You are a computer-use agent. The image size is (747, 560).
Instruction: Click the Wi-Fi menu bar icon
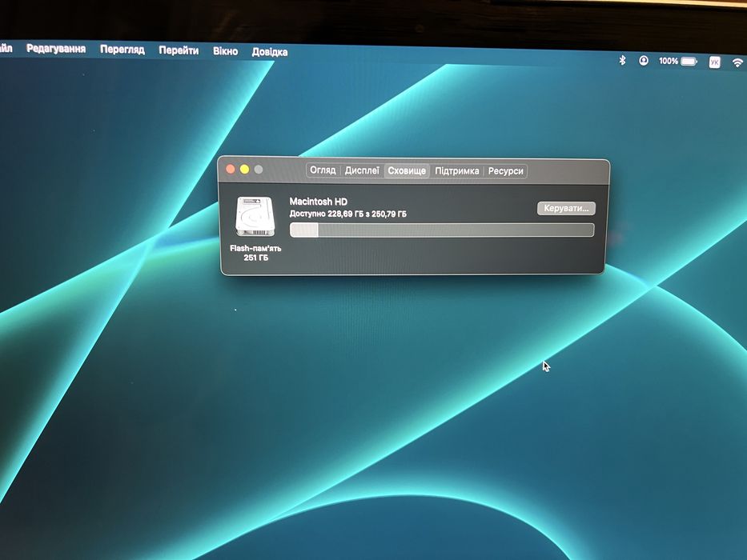point(737,63)
